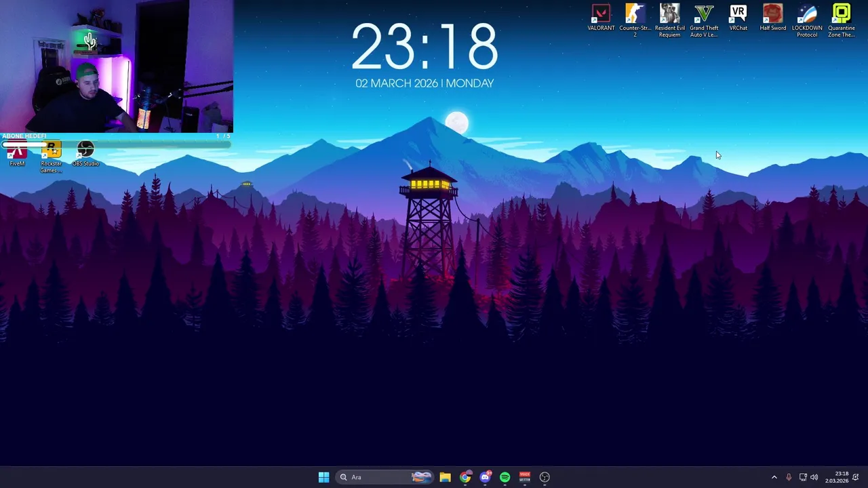Click the taskbar search box labeled Ara

point(384,477)
